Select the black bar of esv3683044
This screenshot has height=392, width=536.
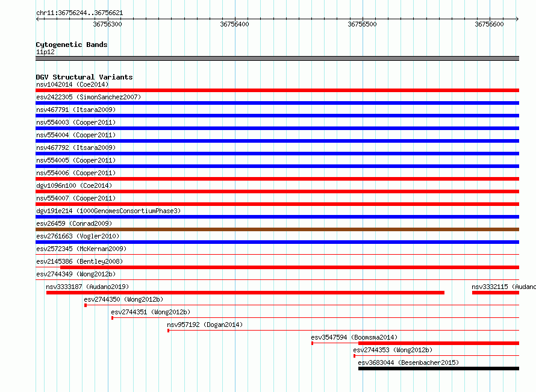[x=438, y=369]
